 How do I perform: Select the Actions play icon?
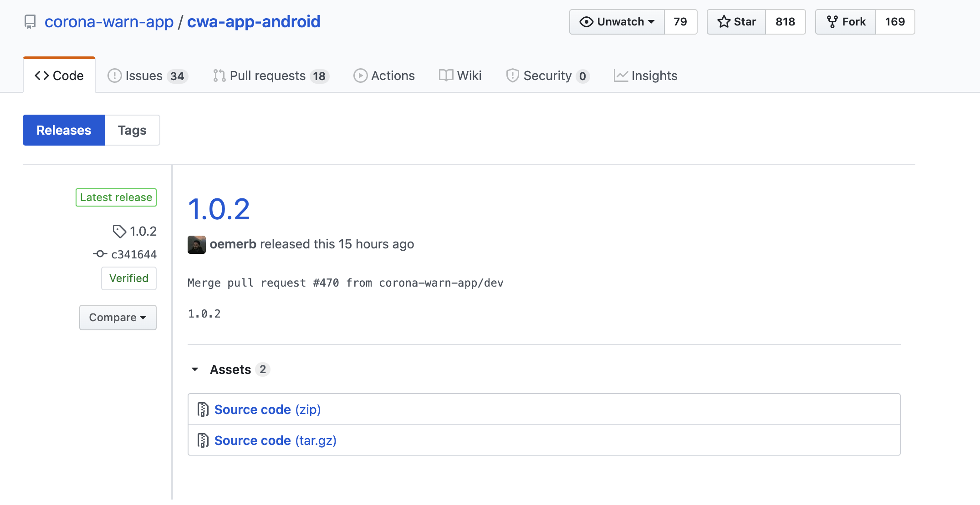point(361,76)
